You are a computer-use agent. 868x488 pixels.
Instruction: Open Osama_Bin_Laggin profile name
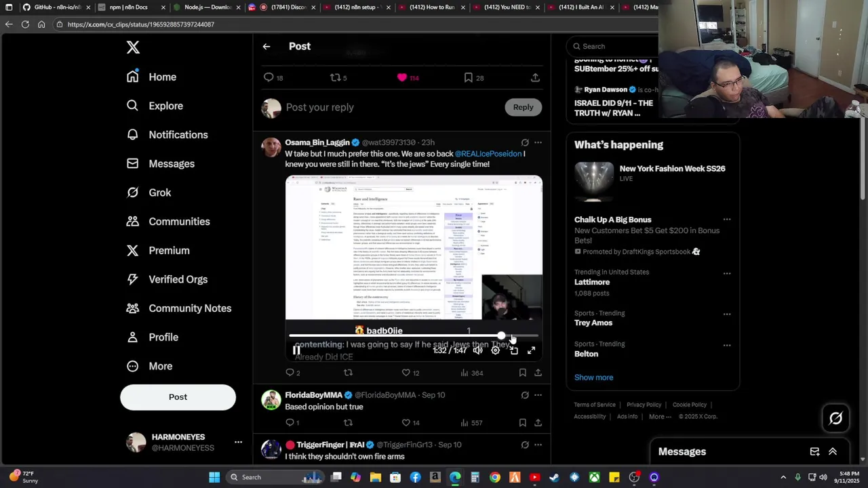coord(317,142)
